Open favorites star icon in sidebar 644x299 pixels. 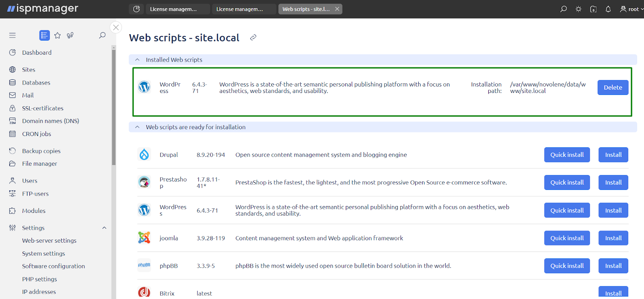click(x=58, y=35)
